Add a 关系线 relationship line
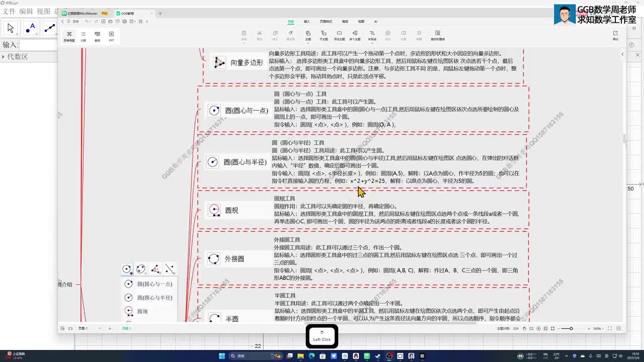644x362 pixels. click(x=372, y=35)
